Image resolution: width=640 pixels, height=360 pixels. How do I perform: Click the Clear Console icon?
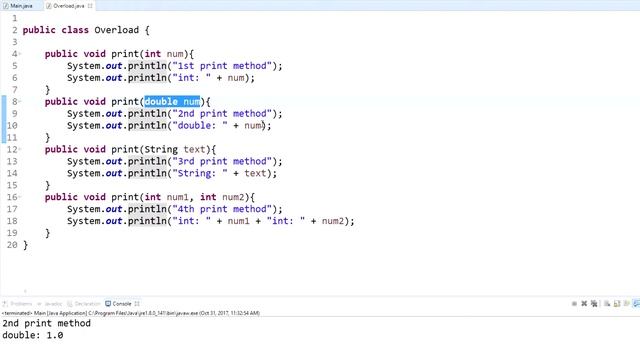(x=607, y=304)
